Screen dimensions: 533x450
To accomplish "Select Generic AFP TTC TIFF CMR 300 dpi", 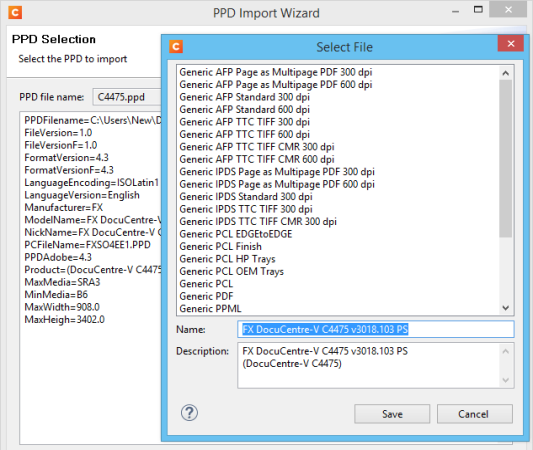I will [x=257, y=147].
